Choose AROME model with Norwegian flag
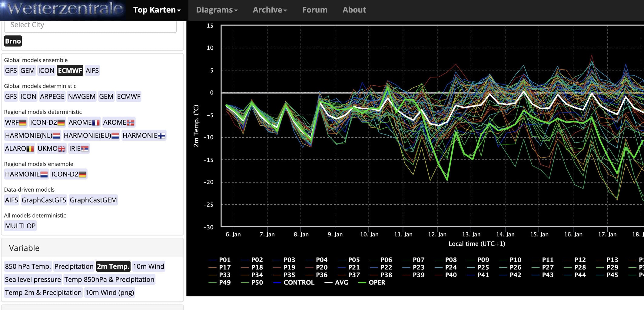 (118, 122)
